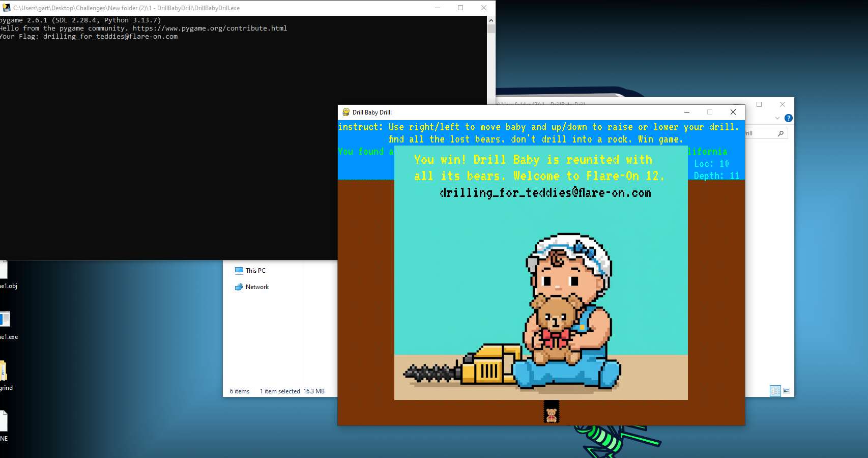The image size is (868, 458).
Task: Switch Explorer to large icons view
Action: click(x=787, y=391)
